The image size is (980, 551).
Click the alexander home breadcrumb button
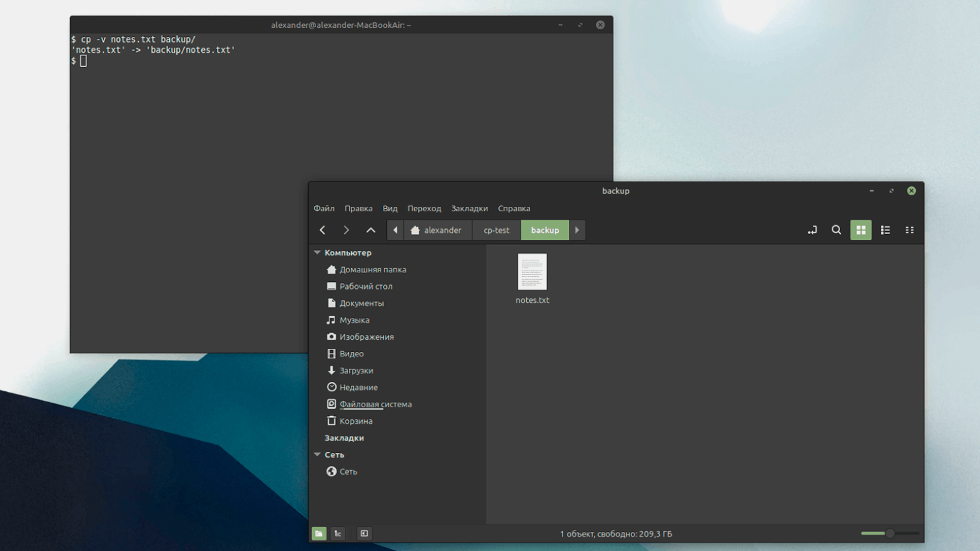coord(437,230)
